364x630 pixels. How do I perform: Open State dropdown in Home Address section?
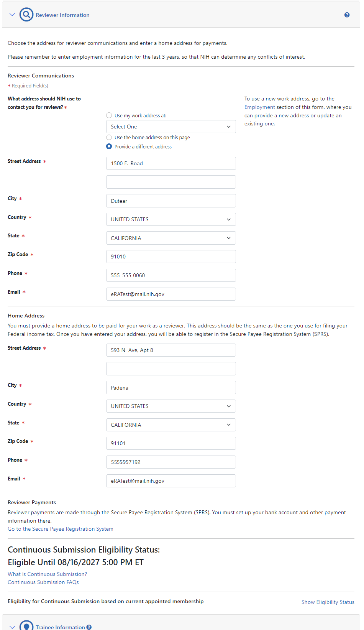171,425
